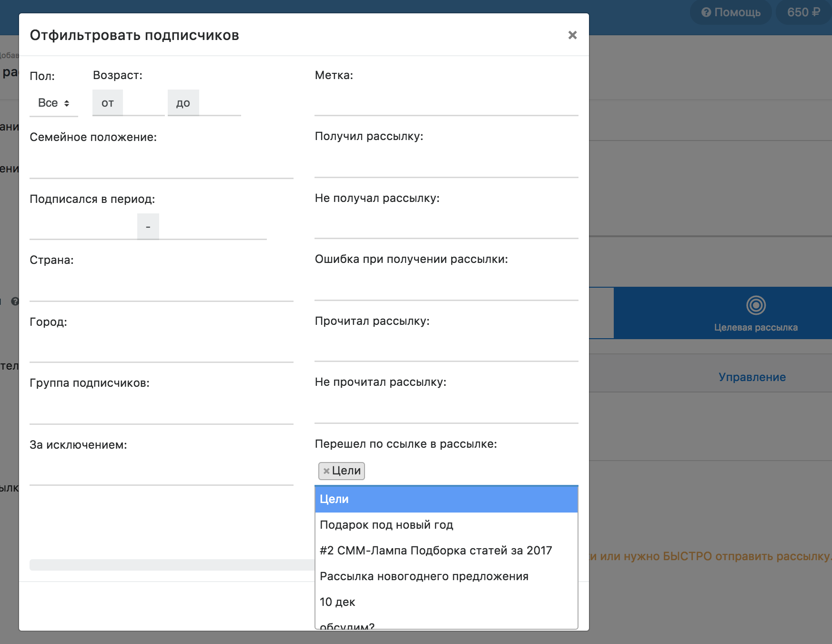The image size is (832, 644).
Task: Close the subscriber filter dialog
Action: [572, 35]
